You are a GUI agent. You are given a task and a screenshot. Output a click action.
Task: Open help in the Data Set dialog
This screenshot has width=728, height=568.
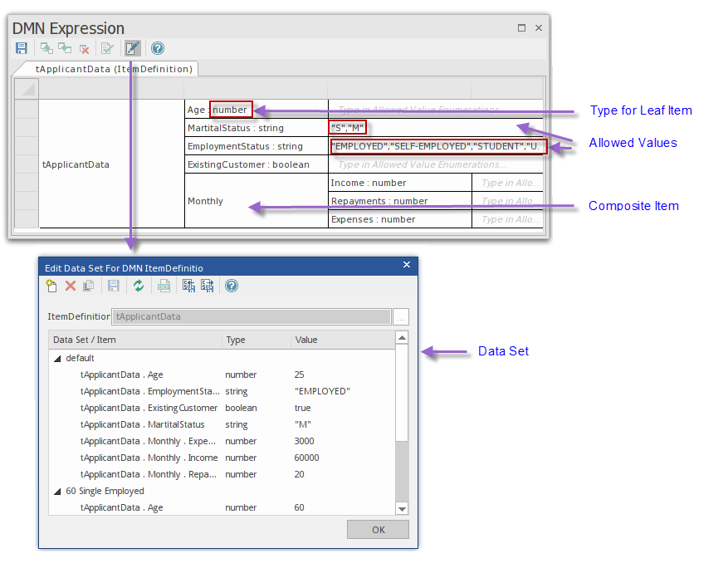(231, 286)
